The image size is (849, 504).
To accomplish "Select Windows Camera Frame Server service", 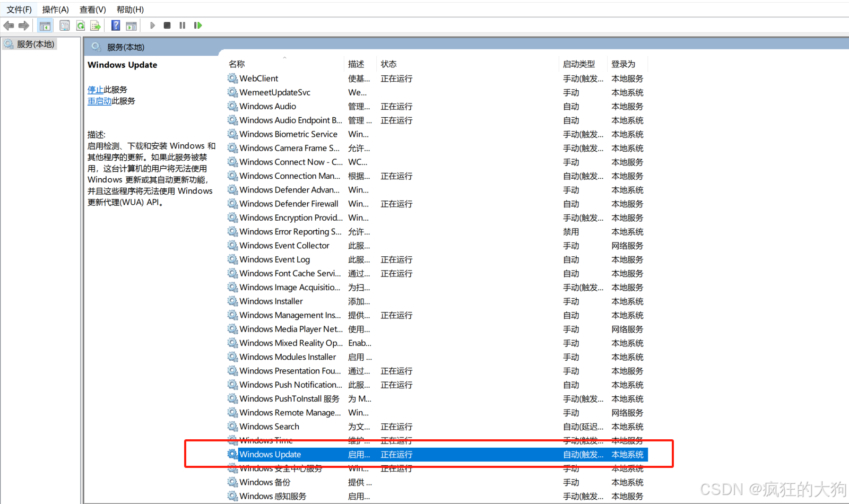I will (437, 148).
